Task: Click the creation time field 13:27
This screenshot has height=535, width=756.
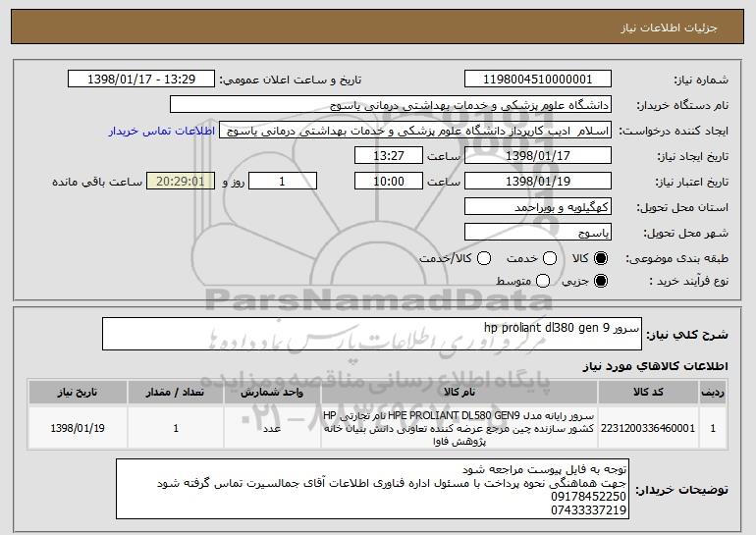Action: [x=389, y=156]
